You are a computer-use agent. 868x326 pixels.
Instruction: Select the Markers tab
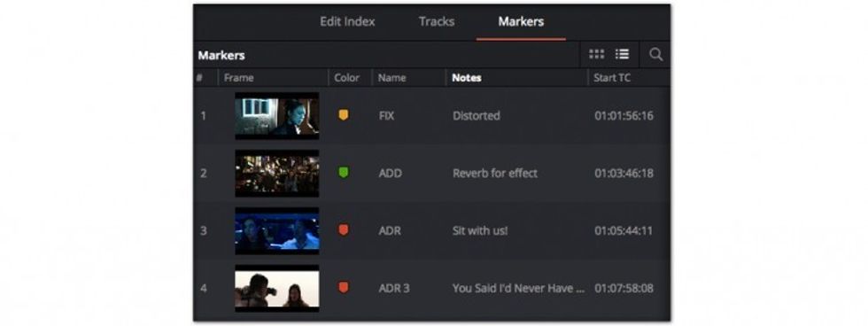coord(521,21)
